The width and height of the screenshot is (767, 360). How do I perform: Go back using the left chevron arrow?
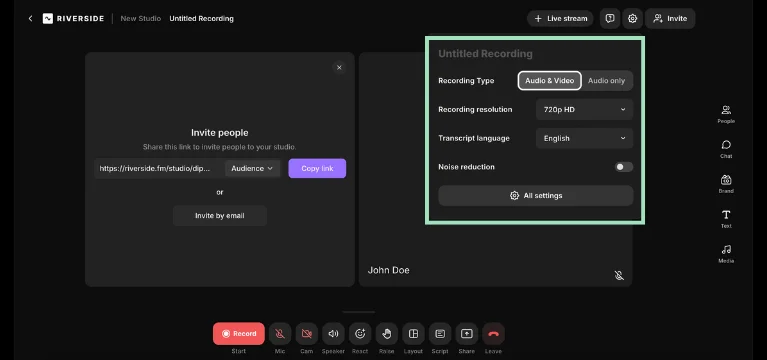tap(30, 19)
